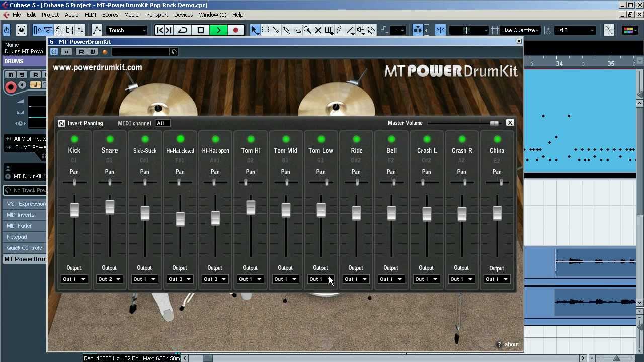Expand the VST Expression inspector tab

tap(25, 204)
